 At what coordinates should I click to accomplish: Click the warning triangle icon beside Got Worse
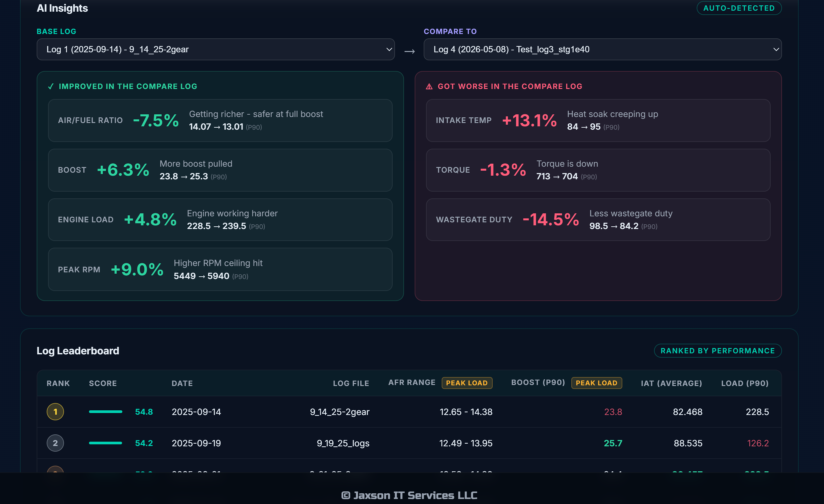point(429,87)
